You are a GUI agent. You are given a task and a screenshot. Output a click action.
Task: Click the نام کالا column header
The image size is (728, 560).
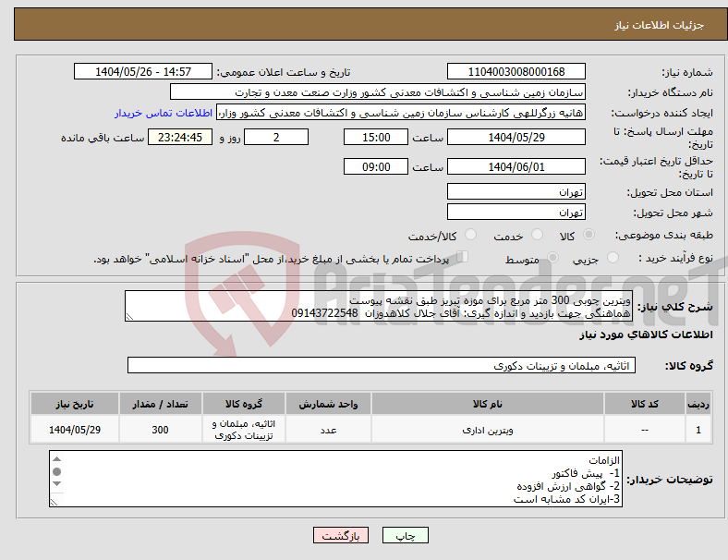(488, 404)
